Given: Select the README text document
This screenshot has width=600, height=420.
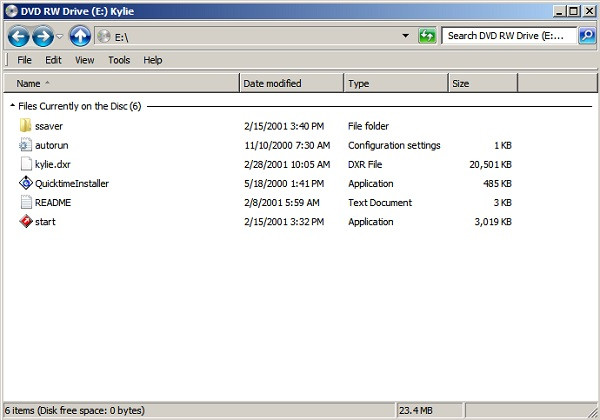Looking at the screenshot, I should [x=52, y=202].
